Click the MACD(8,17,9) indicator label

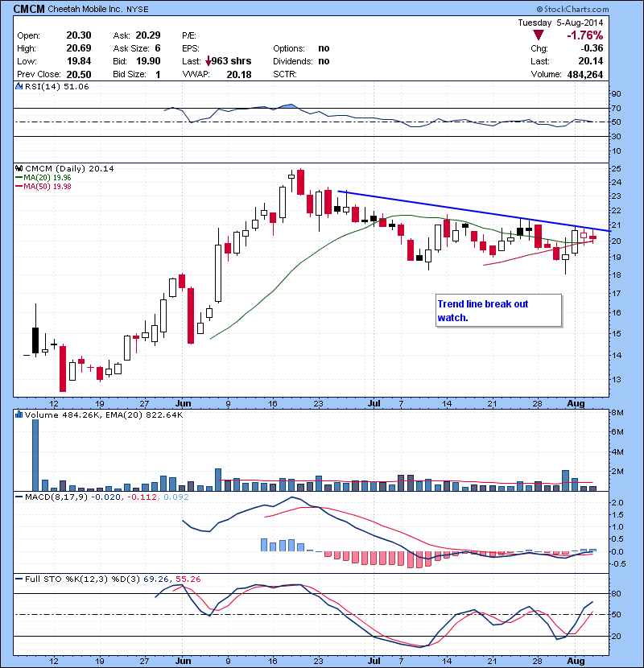(x=56, y=497)
